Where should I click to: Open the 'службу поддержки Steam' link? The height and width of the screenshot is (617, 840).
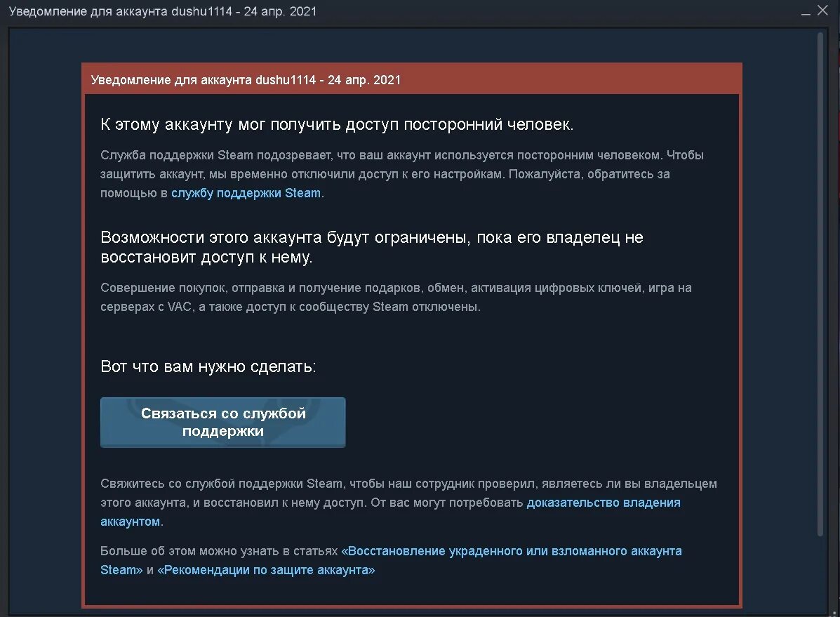coord(246,193)
